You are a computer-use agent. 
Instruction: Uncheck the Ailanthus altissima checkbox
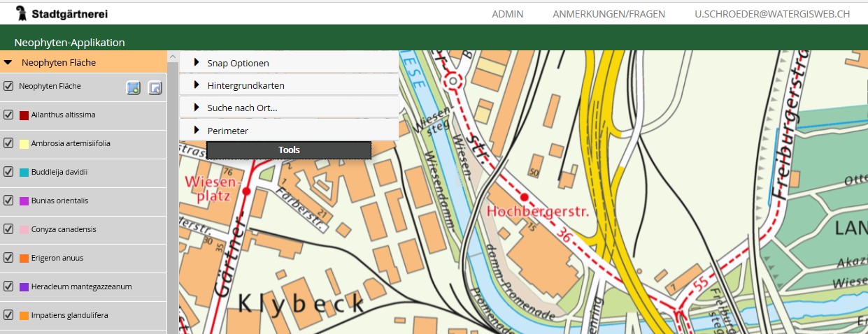click(x=9, y=115)
